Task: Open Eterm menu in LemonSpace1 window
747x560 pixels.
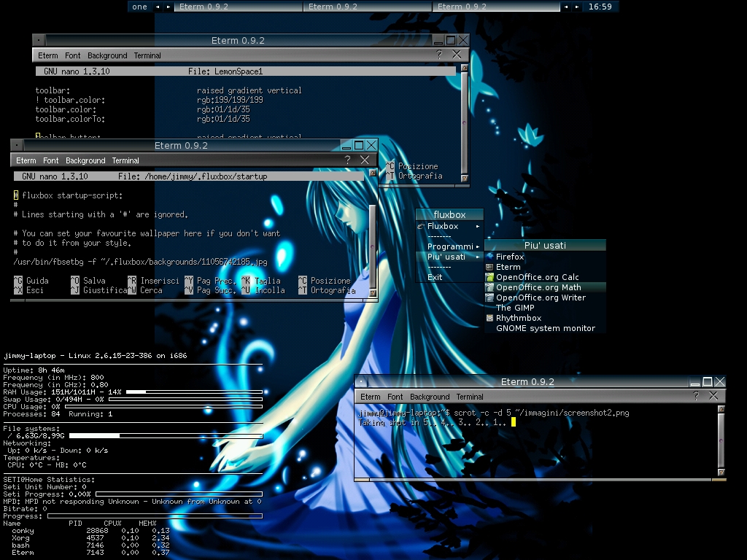Action: coord(48,55)
